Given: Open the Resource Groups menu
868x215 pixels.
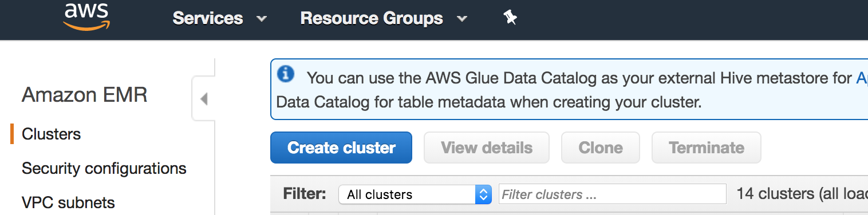Looking at the screenshot, I should (372, 18).
